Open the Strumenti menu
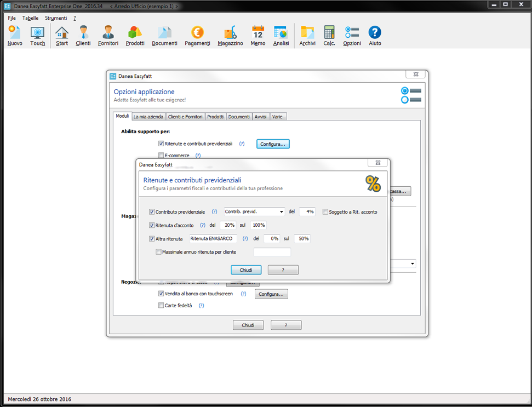The height and width of the screenshot is (407, 532). coord(56,18)
